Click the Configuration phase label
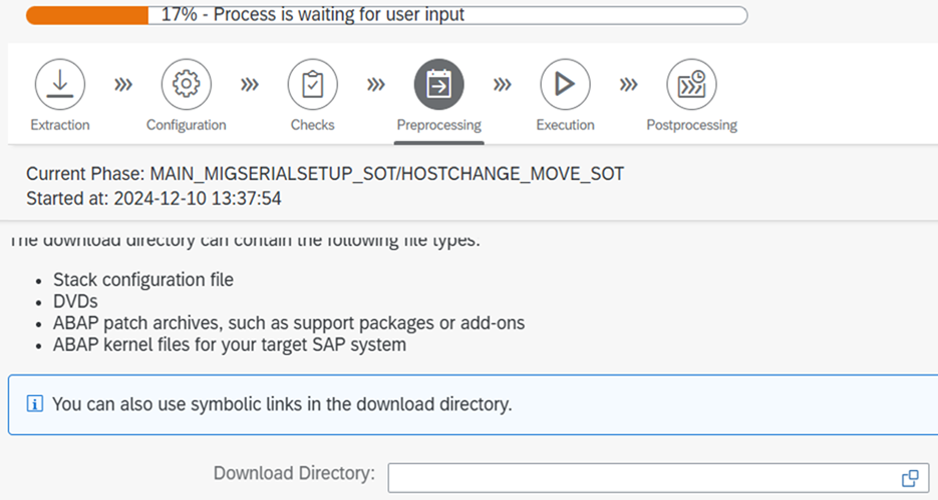Viewport: 938px width, 500px height. click(186, 125)
